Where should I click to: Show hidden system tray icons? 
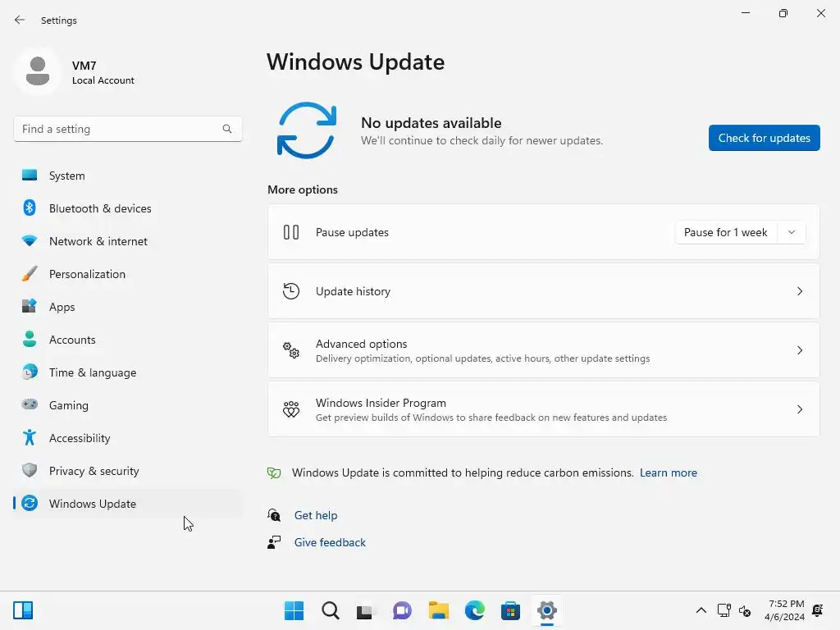(x=701, y=610)
